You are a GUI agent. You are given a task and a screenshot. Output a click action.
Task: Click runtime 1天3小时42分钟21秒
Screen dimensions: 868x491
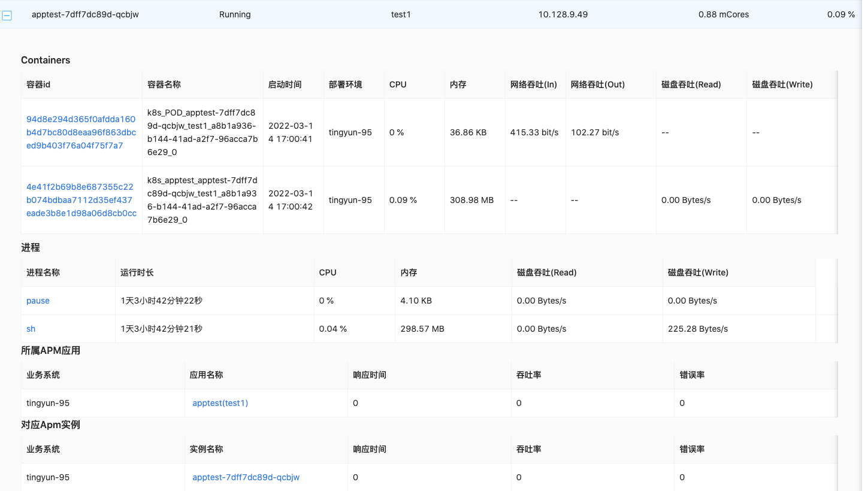tap(161, 329)
